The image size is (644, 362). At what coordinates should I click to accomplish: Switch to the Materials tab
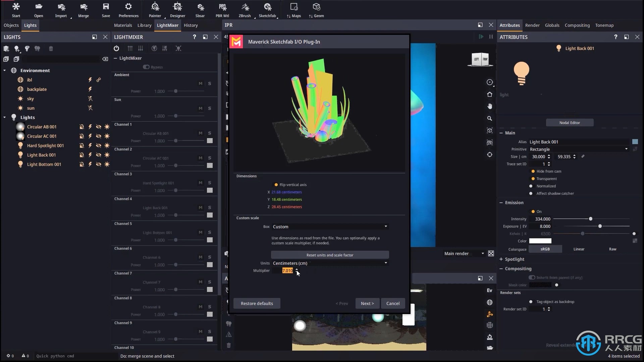pyautogui.click(x=123, y=25)
